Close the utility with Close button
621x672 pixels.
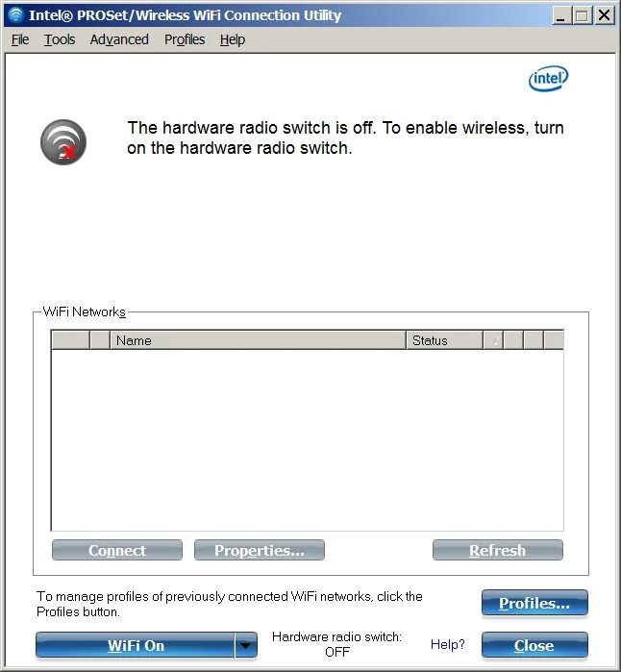(534, 645)
